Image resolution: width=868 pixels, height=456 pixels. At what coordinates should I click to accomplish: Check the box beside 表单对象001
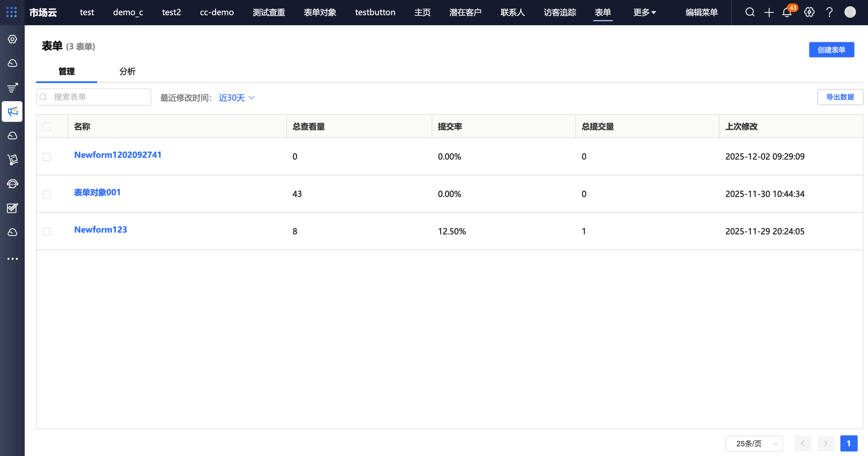coord(46,194)
